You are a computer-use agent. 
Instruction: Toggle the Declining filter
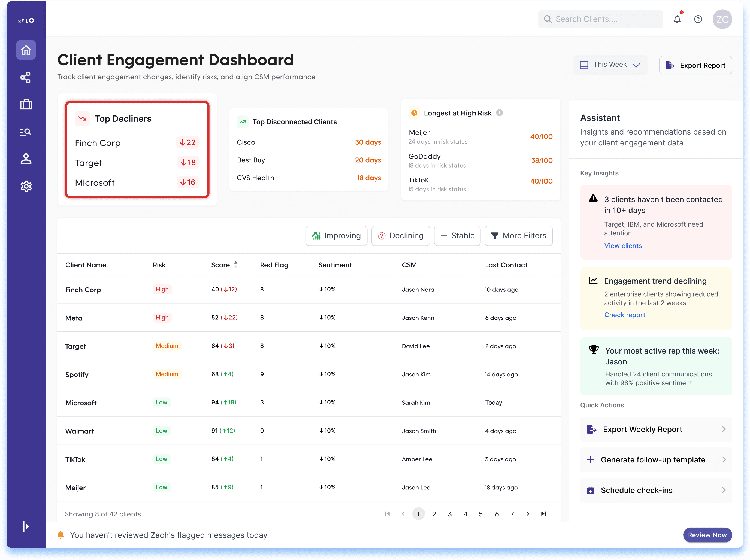[x=400, y=235]
